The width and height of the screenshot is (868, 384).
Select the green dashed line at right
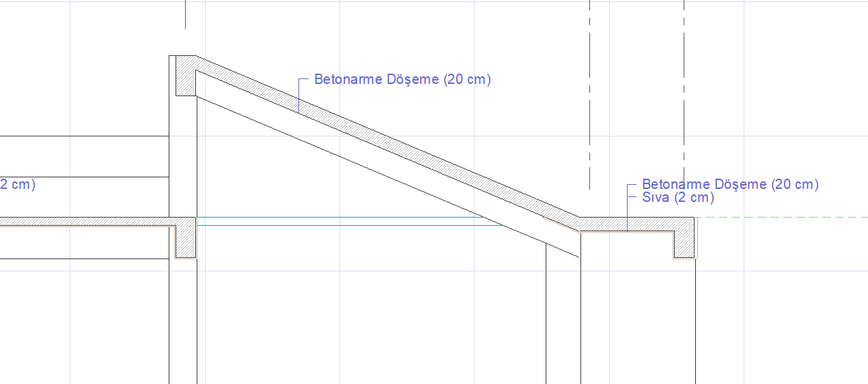(785, 218)
